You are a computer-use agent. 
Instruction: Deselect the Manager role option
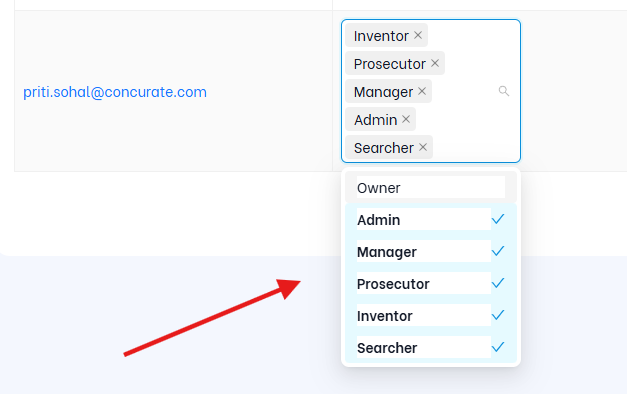[431, 251]
